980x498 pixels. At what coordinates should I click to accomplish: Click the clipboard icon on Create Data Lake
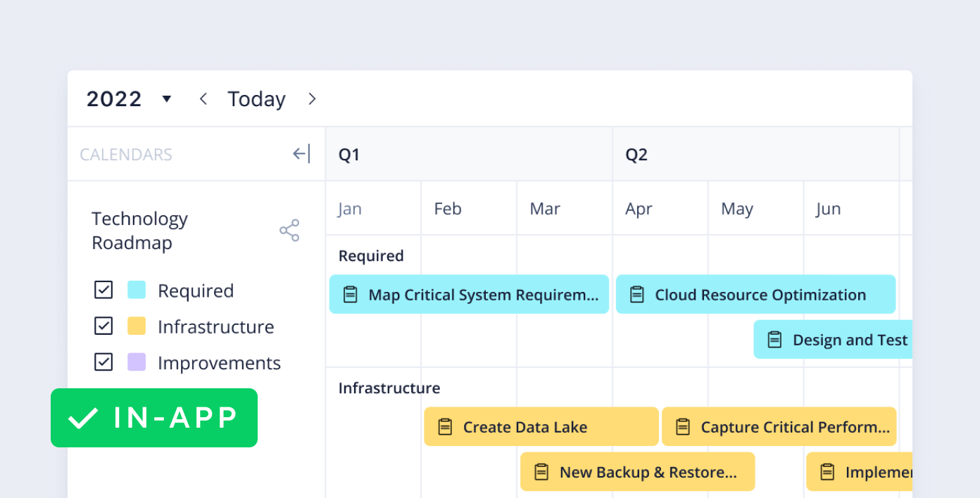tap(444, 426)
